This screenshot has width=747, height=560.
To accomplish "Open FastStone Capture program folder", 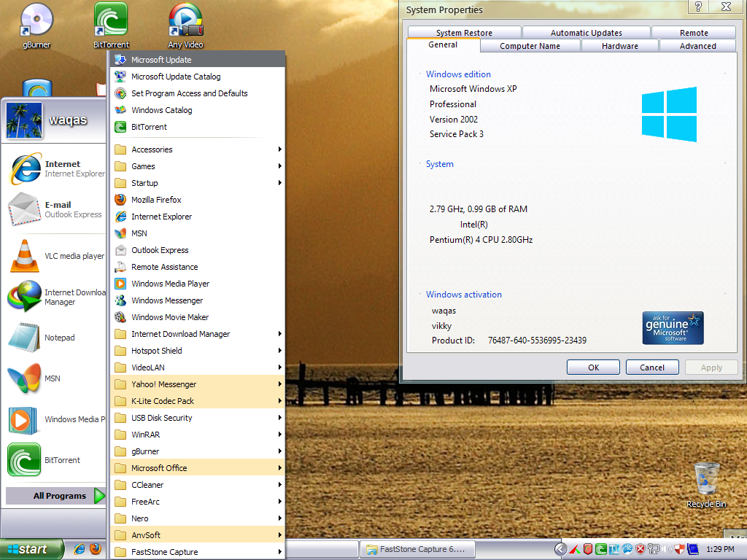I will 198,552.
